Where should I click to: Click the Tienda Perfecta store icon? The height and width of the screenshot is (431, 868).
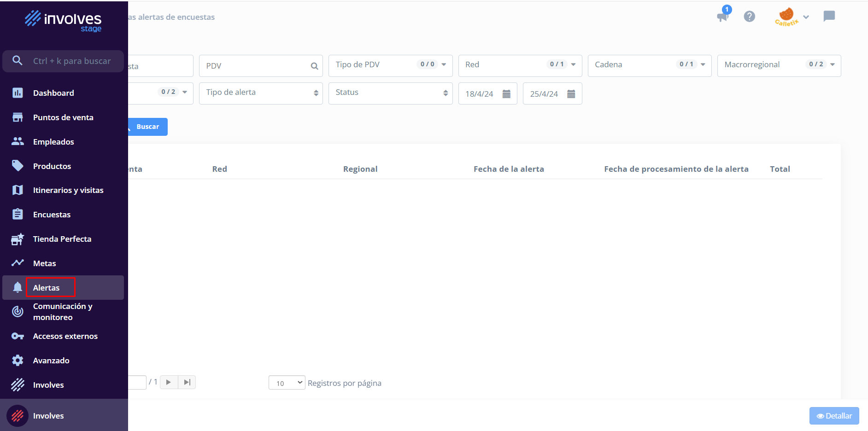[18, 239]
